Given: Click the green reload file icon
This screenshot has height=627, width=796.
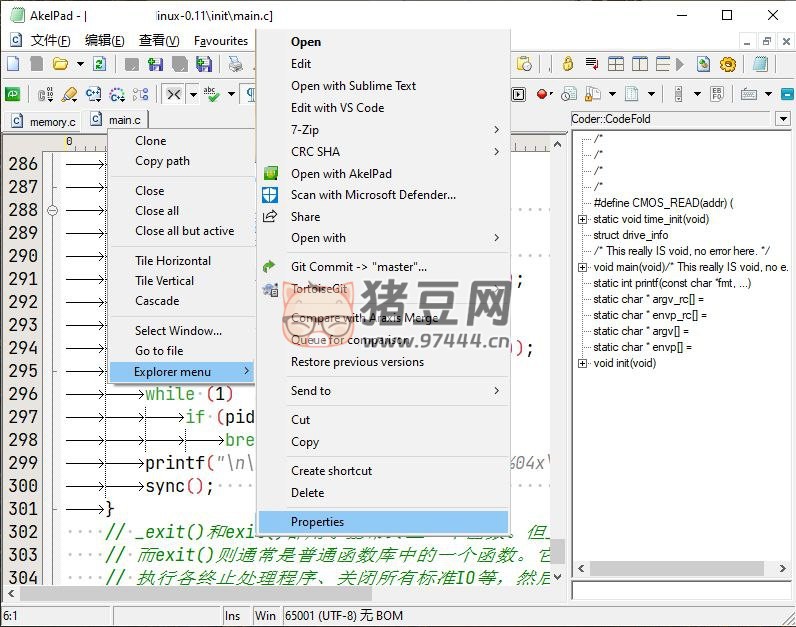Looking at the screenshot, I should point(99,64).
